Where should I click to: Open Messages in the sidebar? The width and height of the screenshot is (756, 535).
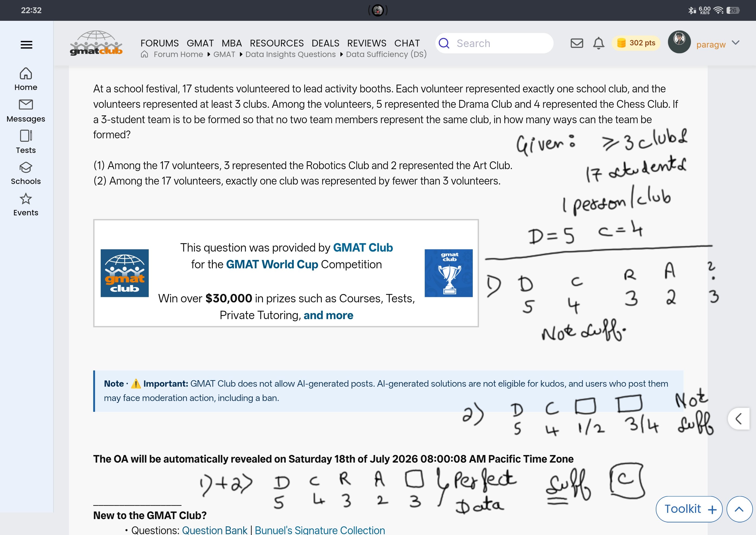(26, 111)
